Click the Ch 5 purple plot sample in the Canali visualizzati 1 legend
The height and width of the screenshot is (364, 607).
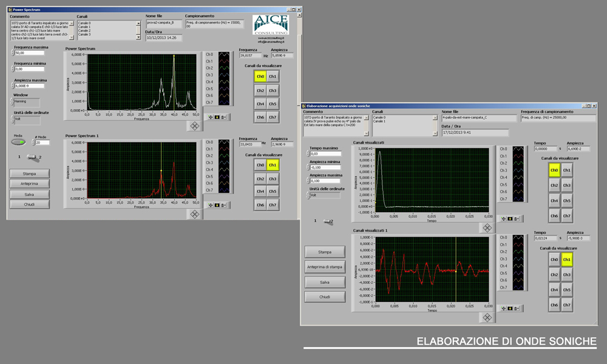click(x=518, y=273)
